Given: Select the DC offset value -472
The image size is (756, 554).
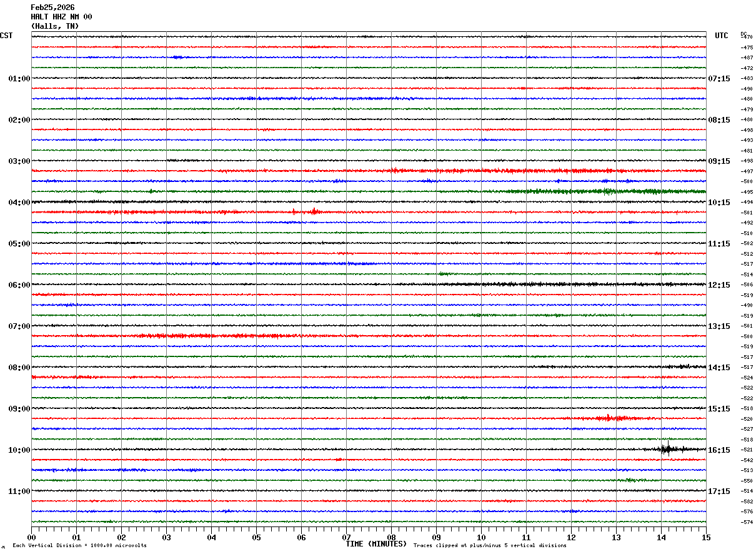Looking at the screenshot, I should (x=747, y=68).
